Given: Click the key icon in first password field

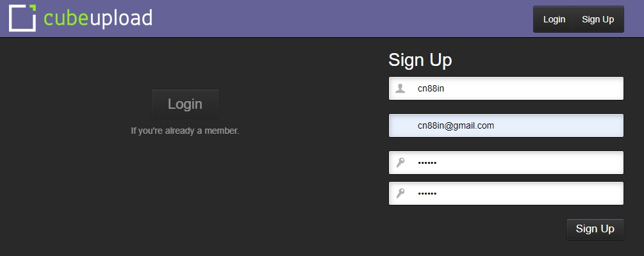Looking at the screenshot, I should [x=400, y=163].
